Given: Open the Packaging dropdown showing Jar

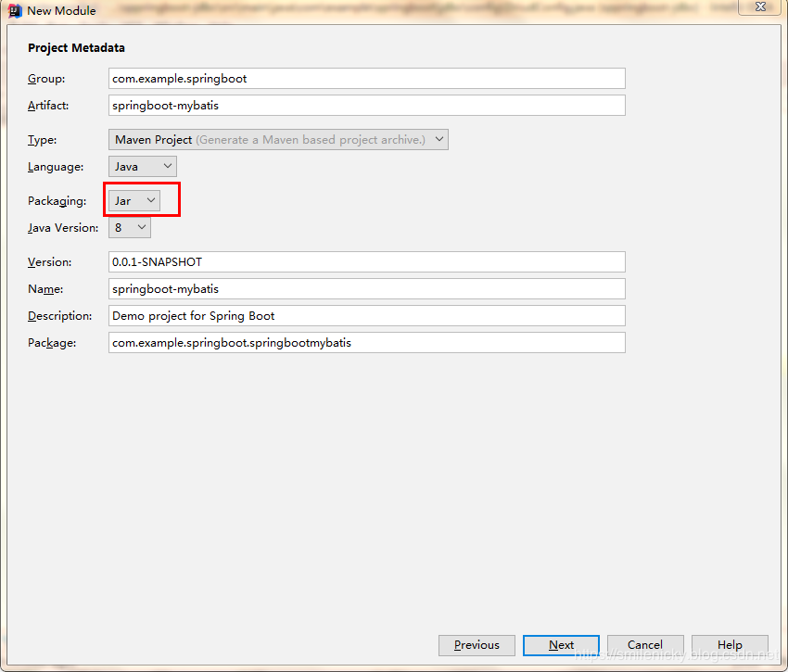Looking at the screenshot, I should [134, 200].
